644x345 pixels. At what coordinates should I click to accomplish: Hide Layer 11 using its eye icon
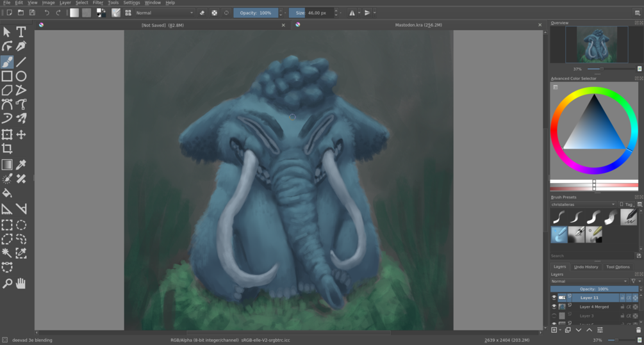click(x=554, y=298)
